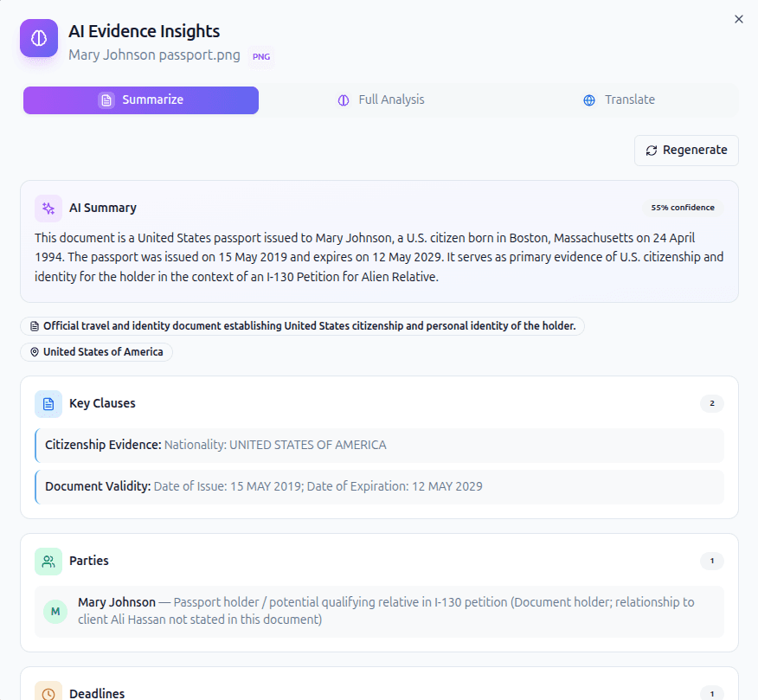This screenshot has height=700, width=758.
Task: Close the AI Evidence Insights dialog
Action: [739, 19]
